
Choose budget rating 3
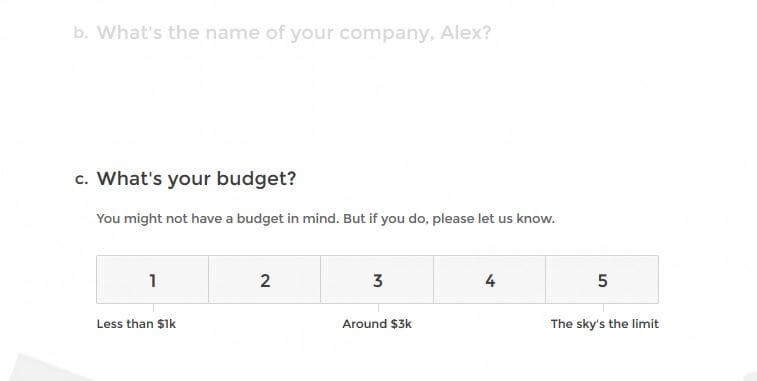(x=377, y=280)
